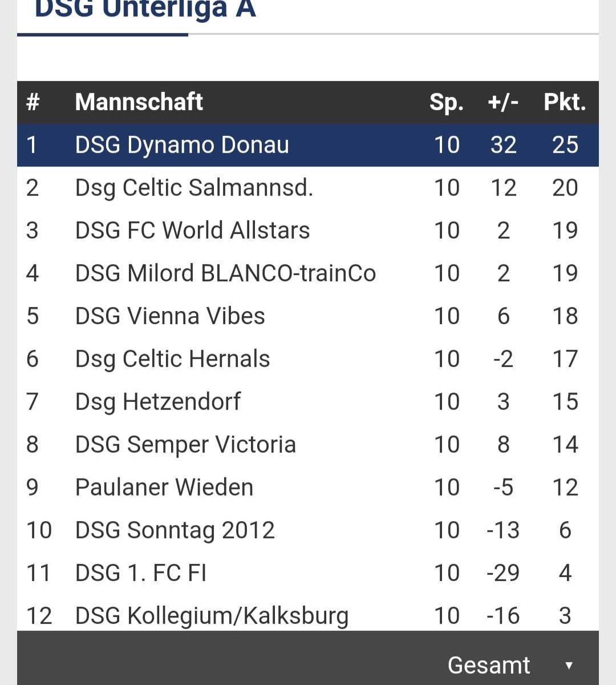Click the +/- column header
The width and height of the screenshot is (616, 685).
point(503,102)
